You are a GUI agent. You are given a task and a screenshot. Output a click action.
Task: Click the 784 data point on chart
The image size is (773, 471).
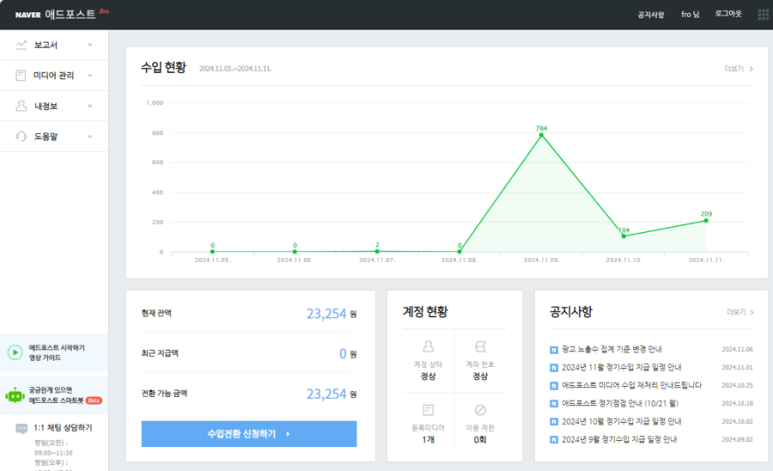pyautogui.click(x=541, y=135)
